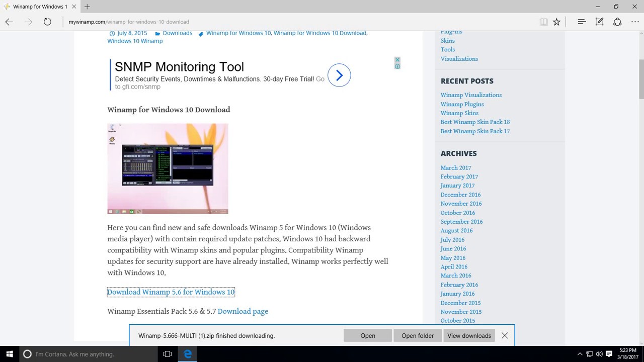644x362 pixels.
Task: Click 'Download Winamp 5.6 for Windows 10' link
Action: click(x=171, y=292)
